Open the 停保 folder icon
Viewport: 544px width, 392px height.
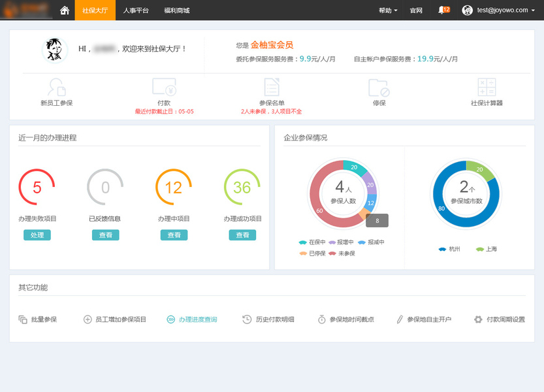[379, 88]
